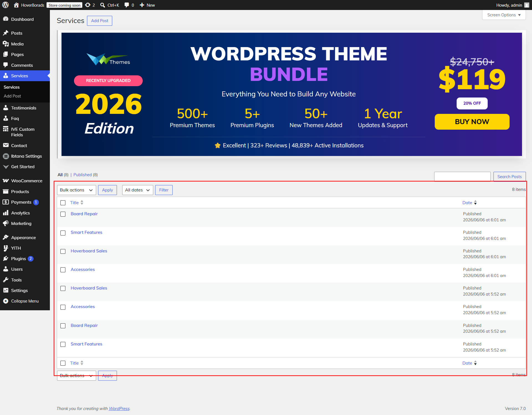Click the top Apply button
The image size is (532, 415).
(108, 190)
